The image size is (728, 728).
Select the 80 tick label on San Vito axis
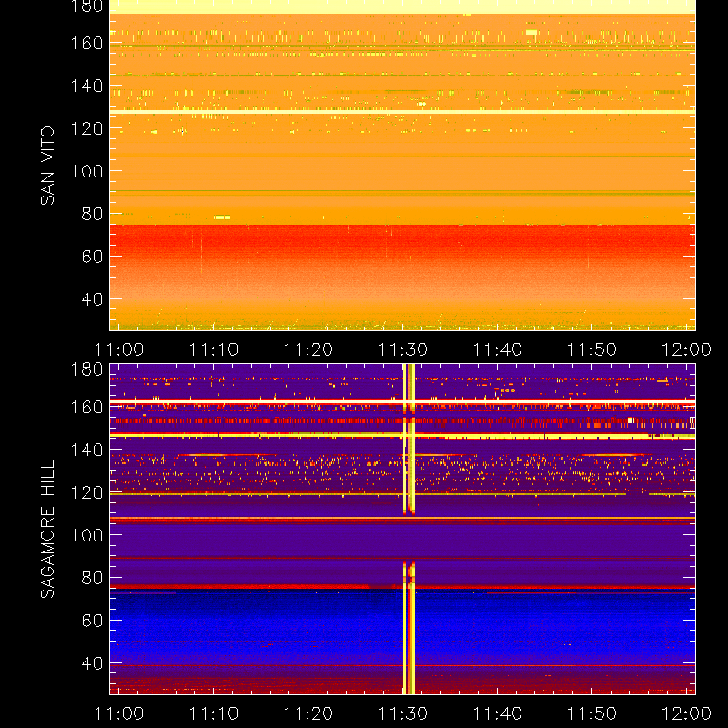point(92,214)
